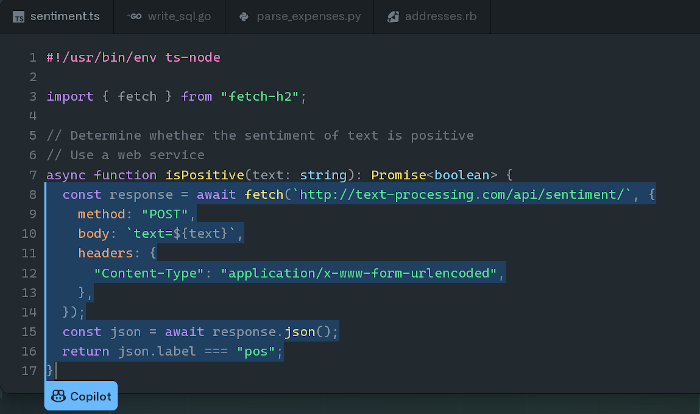Click the 'return' keyword on line 16
The width and height of the screenshot is (700, 414).
86,352
